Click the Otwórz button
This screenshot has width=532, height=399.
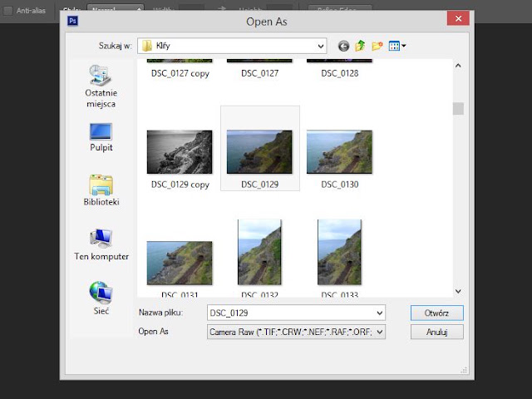(x=436, y=313)
